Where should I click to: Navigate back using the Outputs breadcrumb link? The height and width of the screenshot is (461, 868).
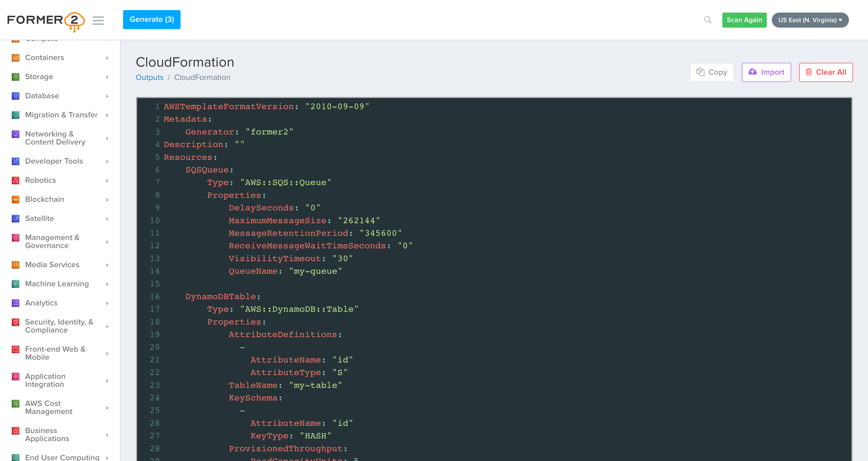pos(149,77)
